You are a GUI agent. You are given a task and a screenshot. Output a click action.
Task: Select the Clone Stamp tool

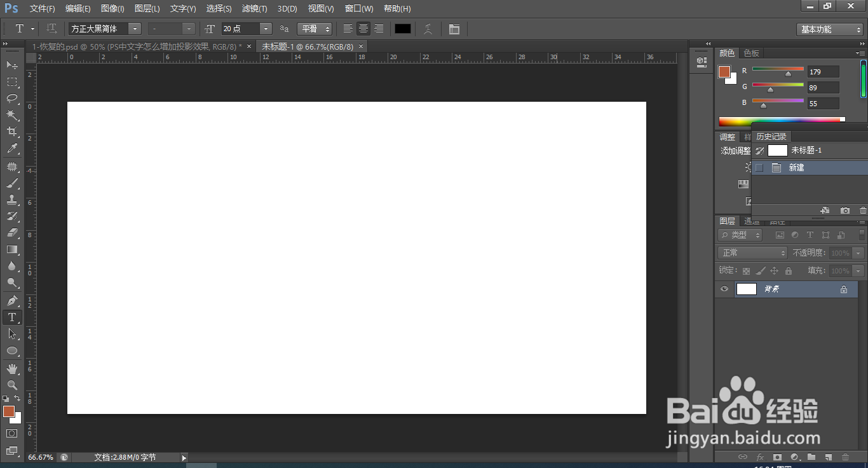(12, 200)
